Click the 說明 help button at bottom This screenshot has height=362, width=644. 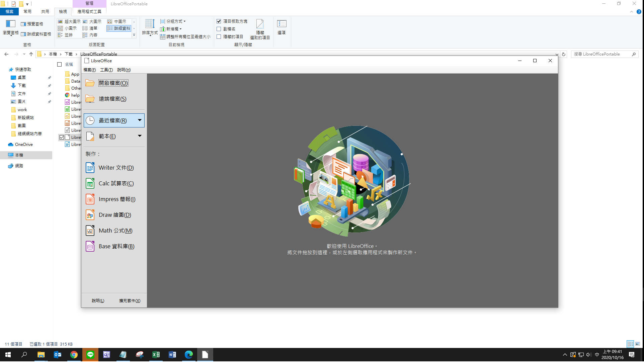(98, 300)
